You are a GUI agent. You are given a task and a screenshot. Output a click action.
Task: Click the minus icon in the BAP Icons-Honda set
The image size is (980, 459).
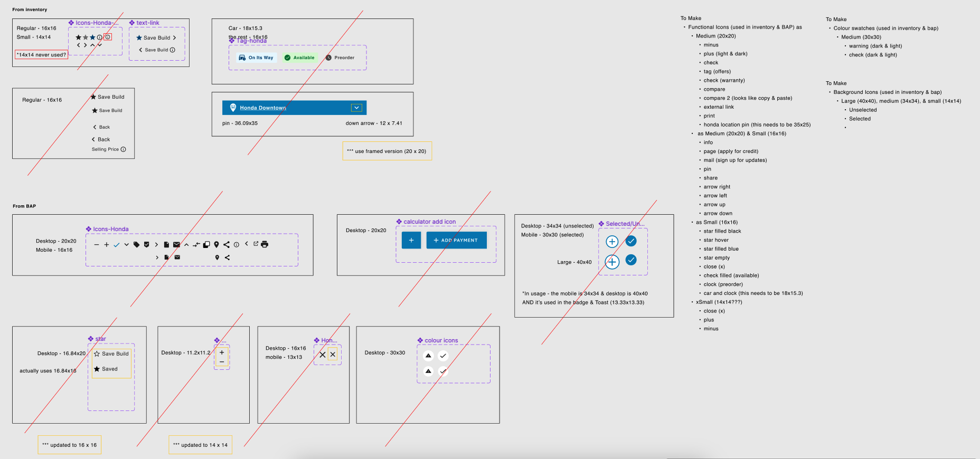[x=97, y=244]
